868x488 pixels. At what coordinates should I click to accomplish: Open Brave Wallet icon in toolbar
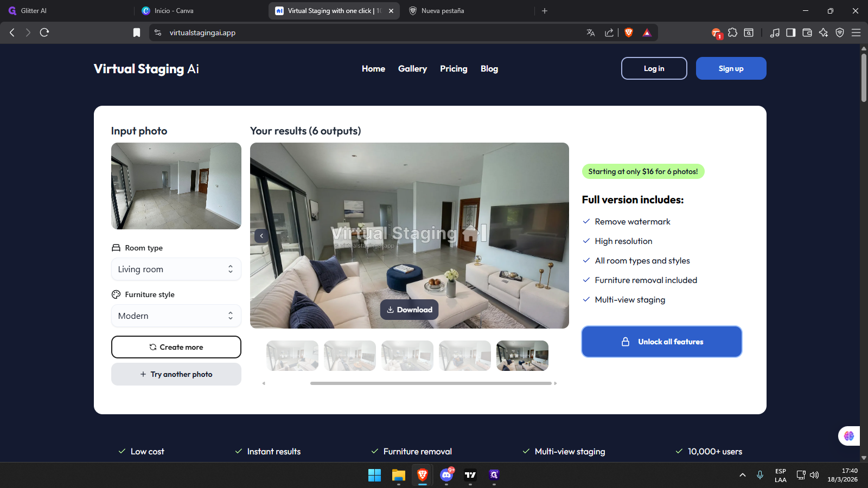pos(807,33)
